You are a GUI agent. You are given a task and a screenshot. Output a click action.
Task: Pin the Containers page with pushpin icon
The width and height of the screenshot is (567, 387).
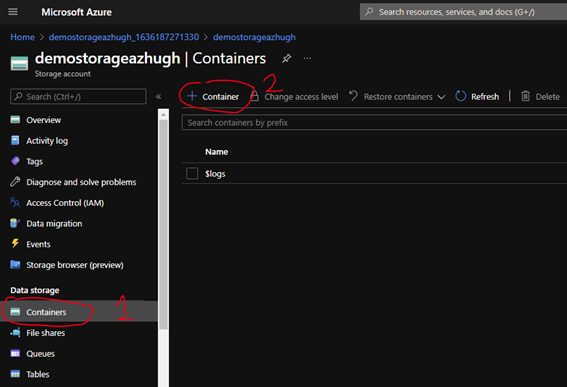tap(286, 58)
